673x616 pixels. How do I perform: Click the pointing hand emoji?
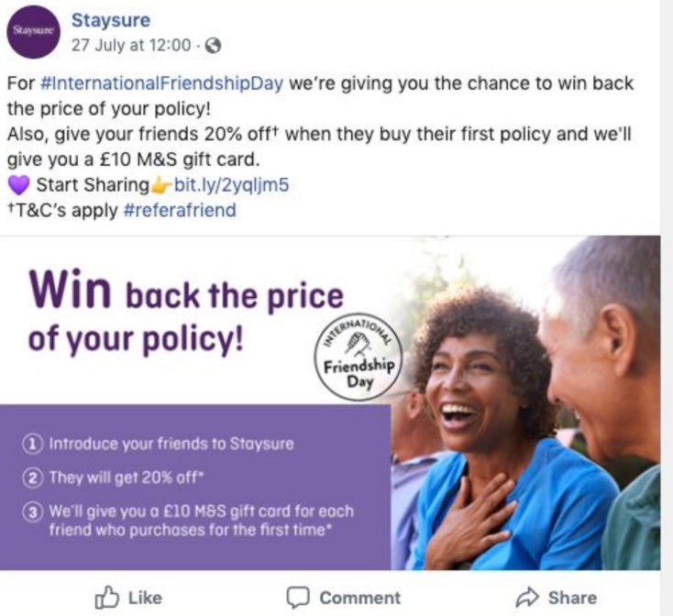point(161,185)
